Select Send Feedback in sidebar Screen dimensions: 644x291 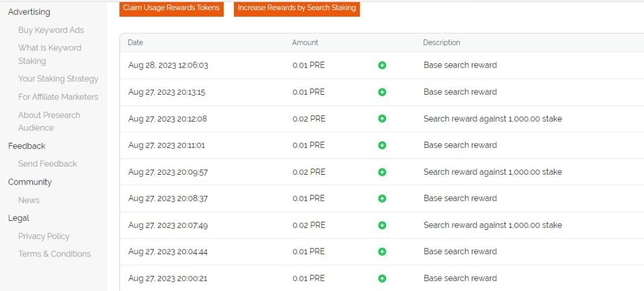pyautogui.click(x=48, y=164)
